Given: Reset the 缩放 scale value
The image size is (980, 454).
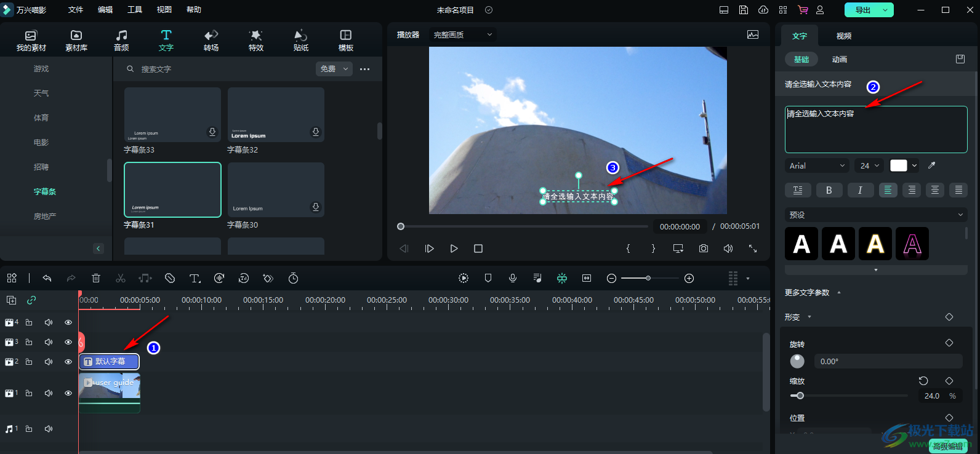Looking at the screenshot, I should [x=923, y=381].
